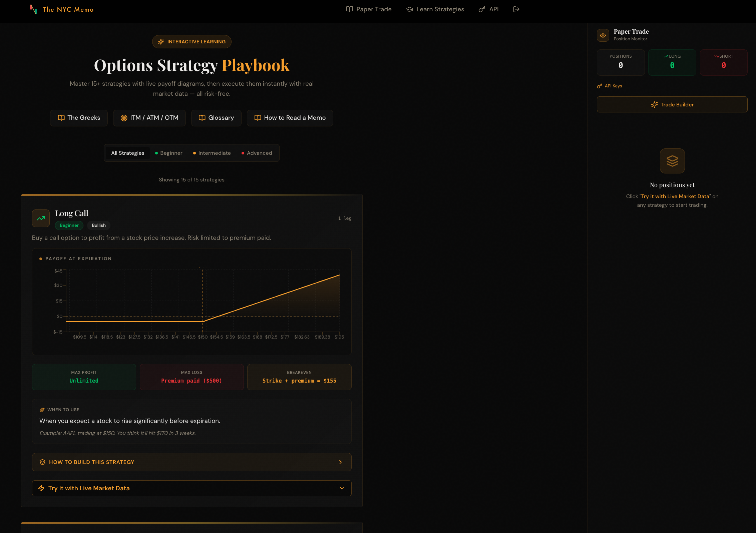The image size is (756, 533).
Task: Click the Positions counter card
Action: 621,62
